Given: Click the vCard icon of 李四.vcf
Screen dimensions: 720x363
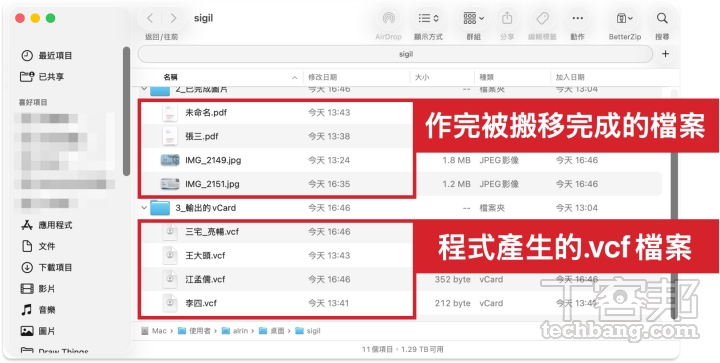Looking at the screenshot, I should [x=170, y=303].
